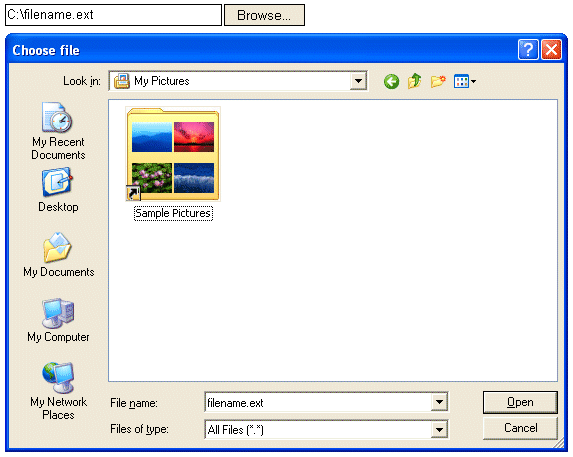This screenshot has height=457, width=573.
Task: Click the Cancel button
Action: (x=520, y=428)
